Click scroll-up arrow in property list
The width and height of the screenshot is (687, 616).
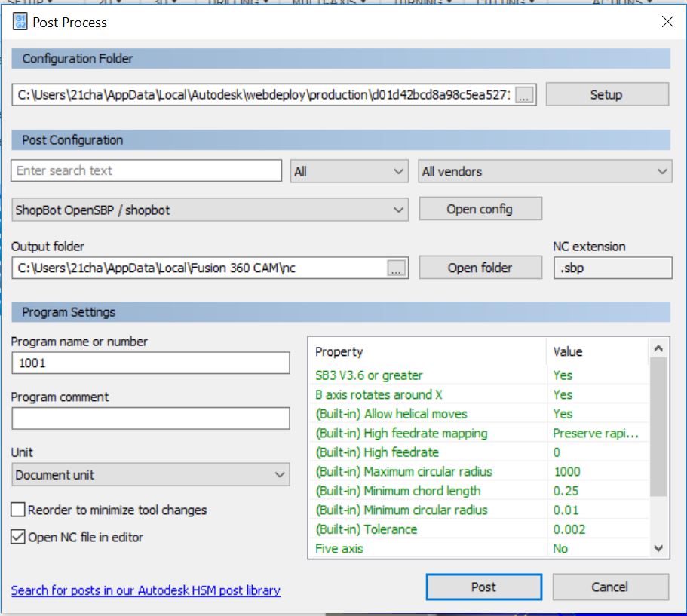658,349
